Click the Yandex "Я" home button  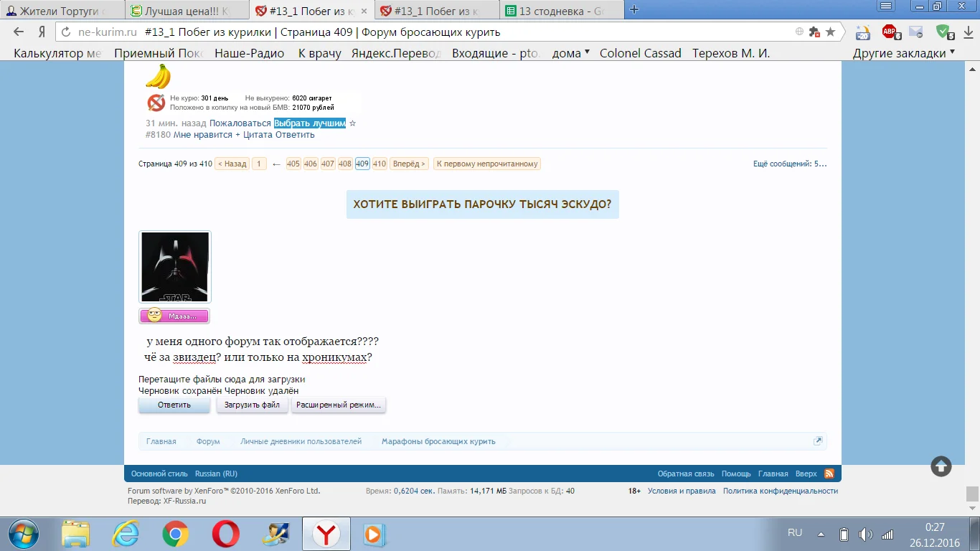click(42, 32)
